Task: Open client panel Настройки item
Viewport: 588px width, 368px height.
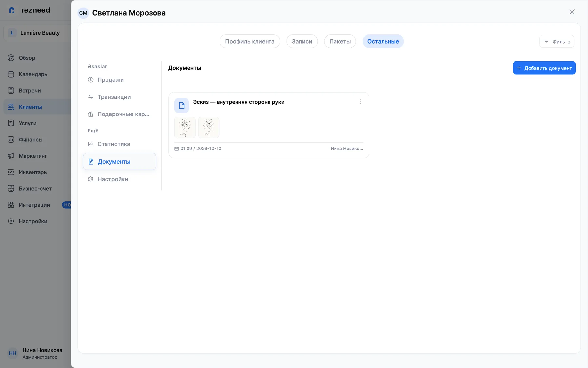Action: pos(120,179)
